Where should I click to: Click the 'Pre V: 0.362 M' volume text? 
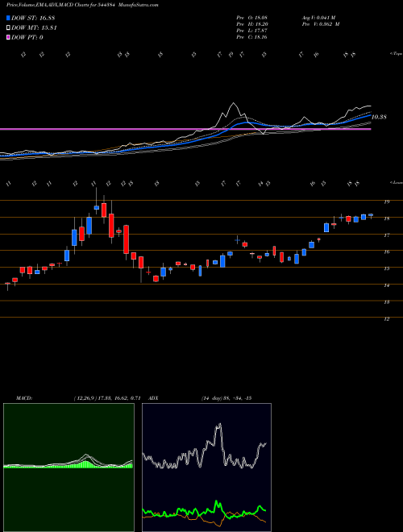coord(321,24)
